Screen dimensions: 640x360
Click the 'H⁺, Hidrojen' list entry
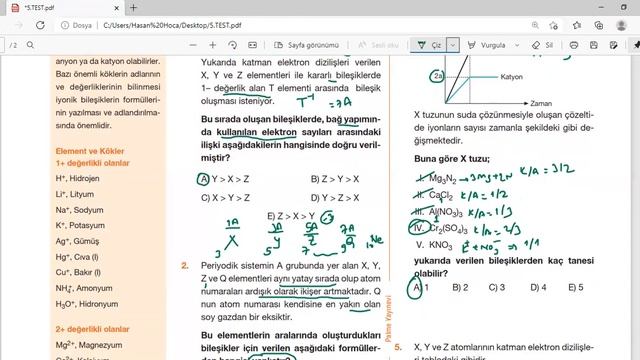(78, 178)
